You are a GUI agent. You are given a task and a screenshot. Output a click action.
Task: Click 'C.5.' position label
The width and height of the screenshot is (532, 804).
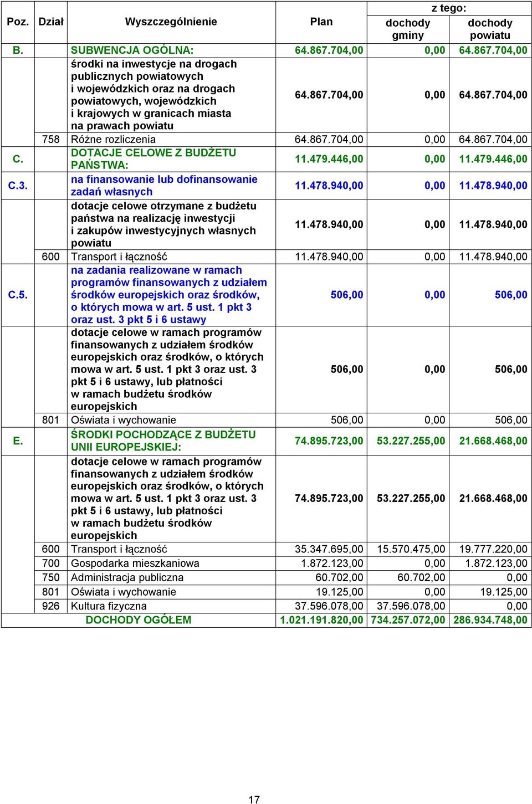coord(18,295)
